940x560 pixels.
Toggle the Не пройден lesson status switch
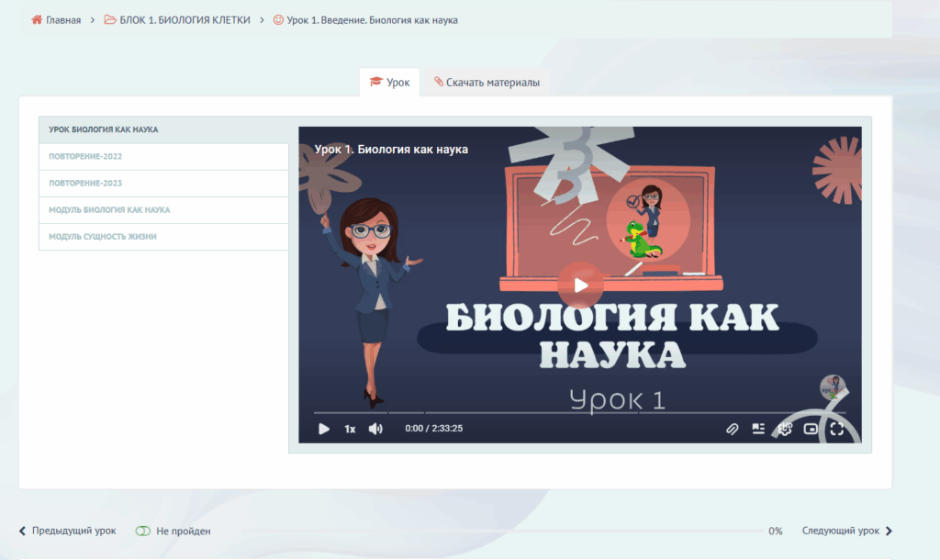pyautogui.click(x=142, y=531)
